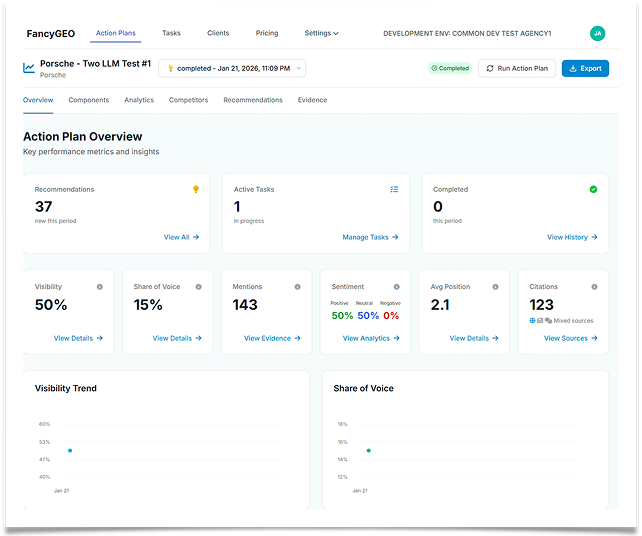642x536 pixels.
Task: Open View Sources under Citations
Action: pos(571,338)
